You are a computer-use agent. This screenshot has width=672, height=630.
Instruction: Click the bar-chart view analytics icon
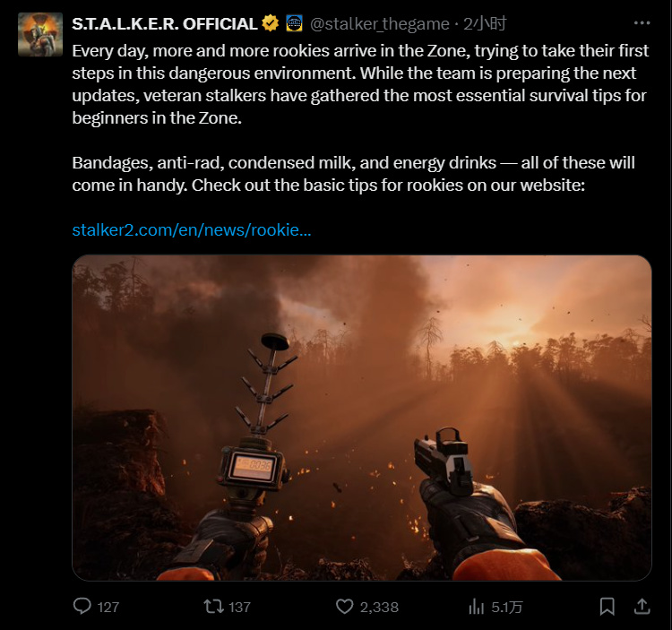[x=477, y=607]
